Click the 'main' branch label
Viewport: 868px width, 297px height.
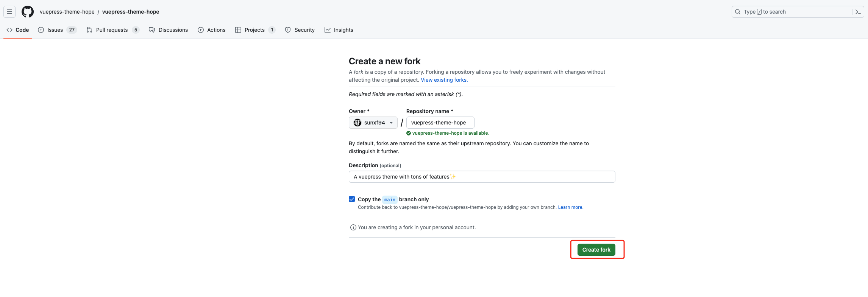click(x=390, y=200)
